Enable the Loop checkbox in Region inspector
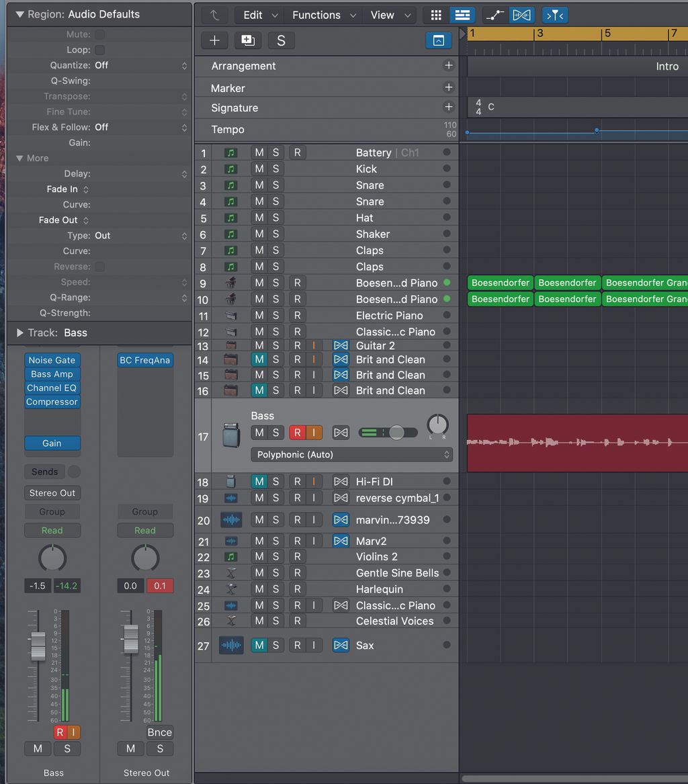688x784 pixels. [99, 50]
